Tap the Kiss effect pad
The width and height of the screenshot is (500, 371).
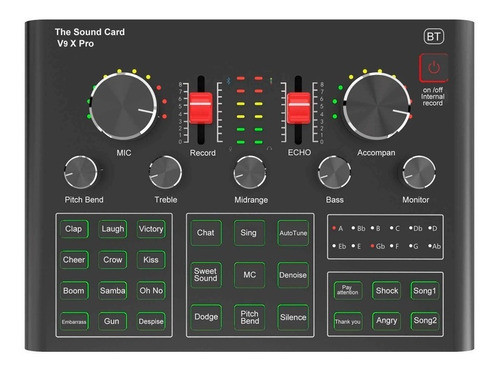click(x=151, y=260)
